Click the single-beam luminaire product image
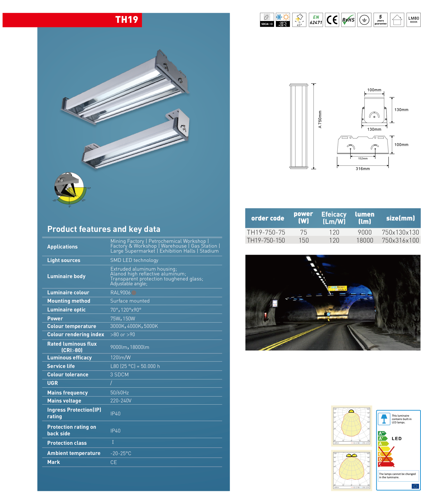The image size is (421, 504). coord(136,139)
